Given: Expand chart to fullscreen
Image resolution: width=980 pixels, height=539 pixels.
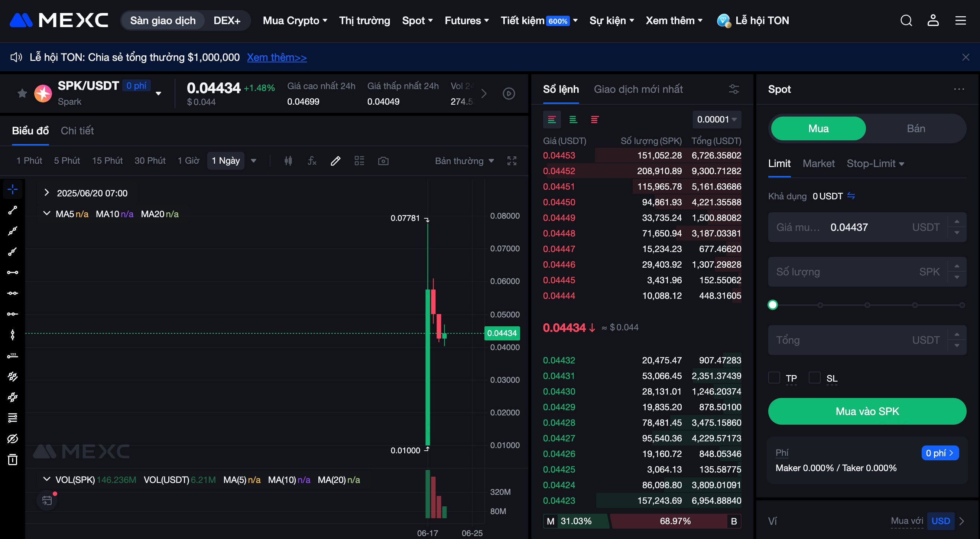Looking at the screenshot, I should (512, 161).
